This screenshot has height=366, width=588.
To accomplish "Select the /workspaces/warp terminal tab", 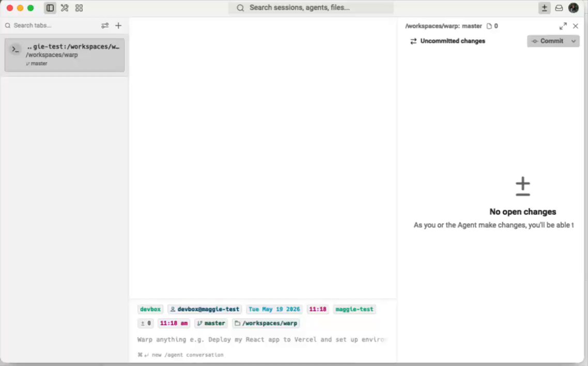I will 65,55.
